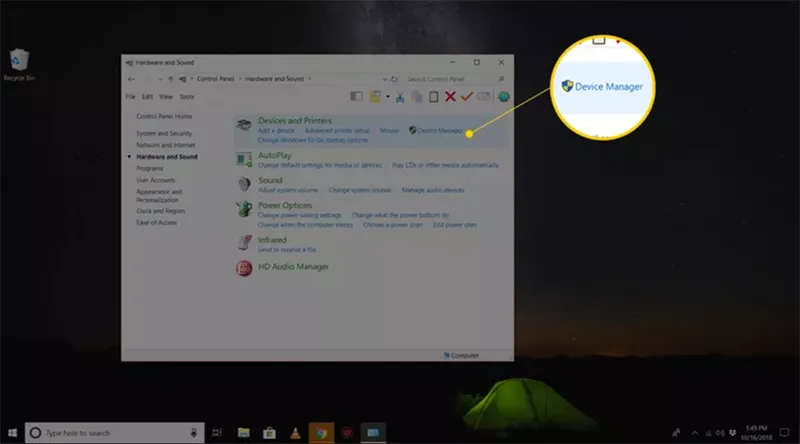Open the HD Audio Manager icon
Viewport: 800px width, 444px height.
tap(243, 268)
